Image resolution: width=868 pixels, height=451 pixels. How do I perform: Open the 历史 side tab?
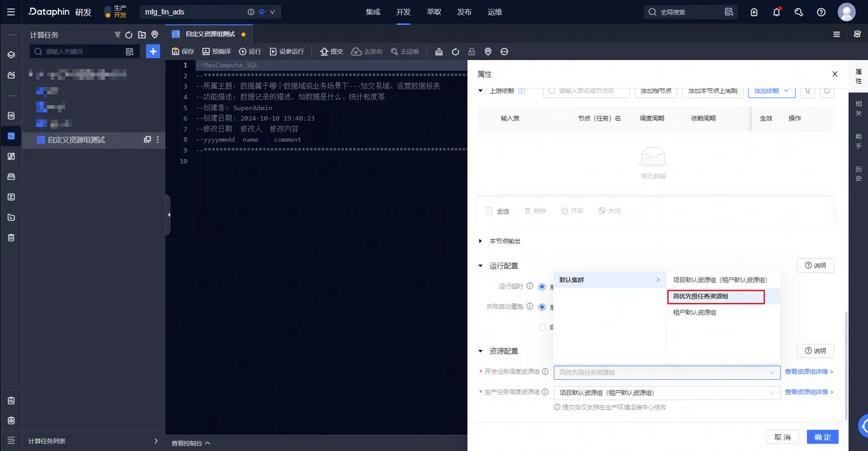[859, 173]
